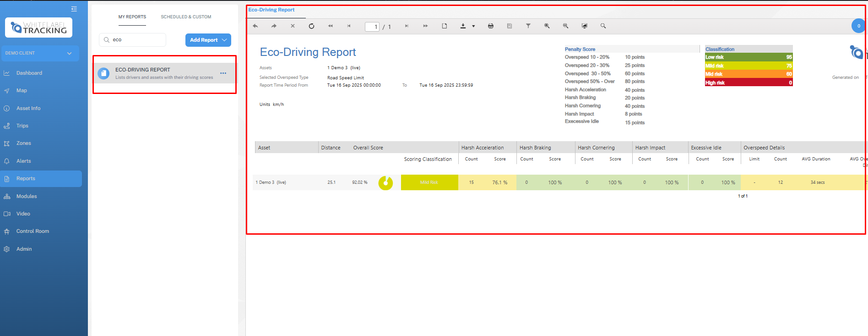
Task: Expand the Add Report dropdown
Action: 224,40
